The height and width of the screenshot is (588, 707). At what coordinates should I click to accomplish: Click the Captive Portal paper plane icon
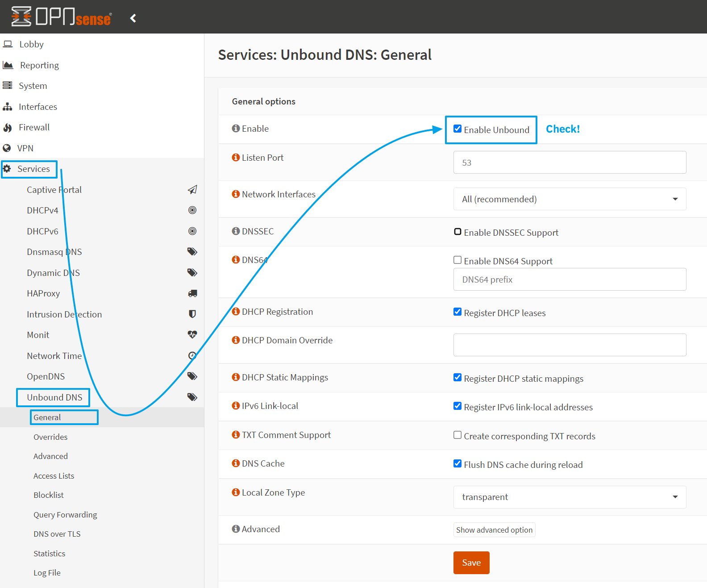coord(192,190)
